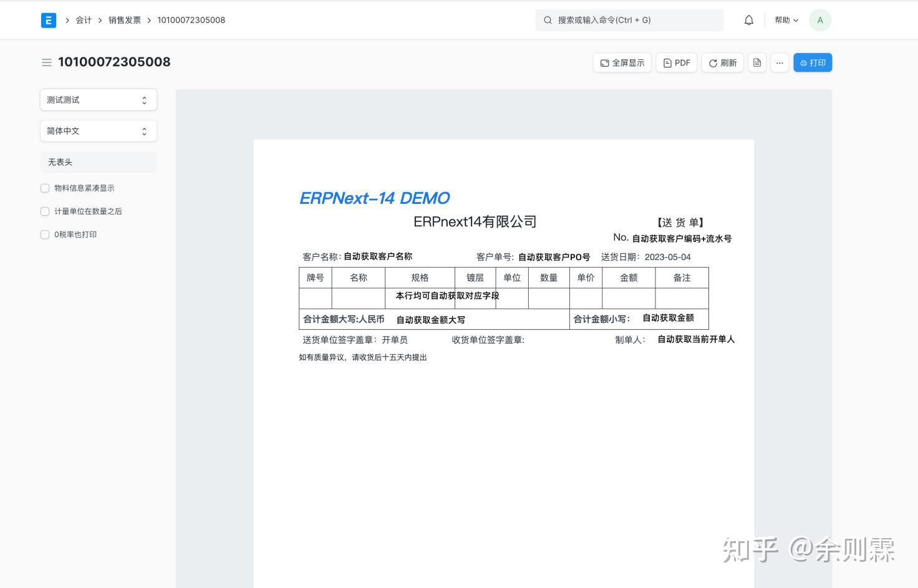Check 计量单位在数量之后 option
The height and width of the screenshot is (588, 918).
click(45, 211)
